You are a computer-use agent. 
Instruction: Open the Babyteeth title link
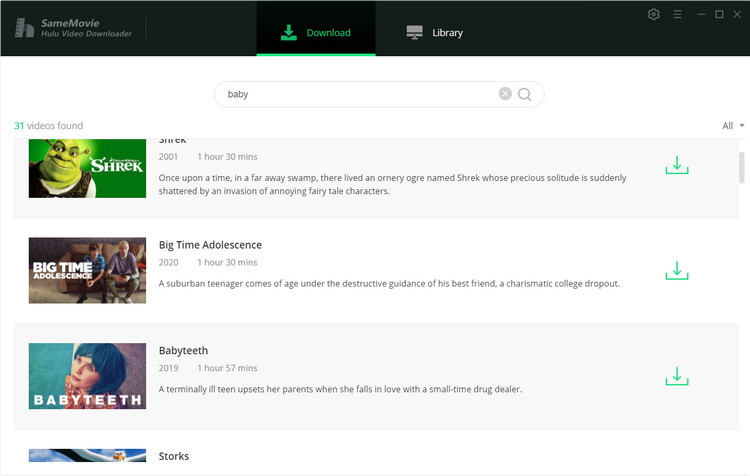point(185,351)
